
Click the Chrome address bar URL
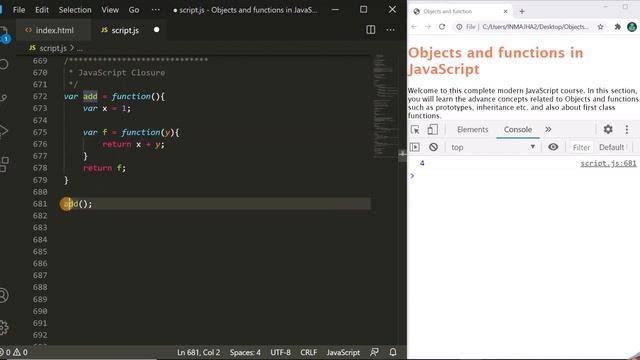(536, 27)
